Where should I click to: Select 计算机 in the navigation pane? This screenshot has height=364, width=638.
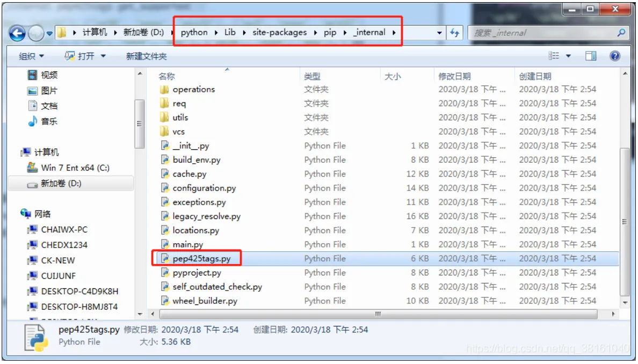click(40, 152)
